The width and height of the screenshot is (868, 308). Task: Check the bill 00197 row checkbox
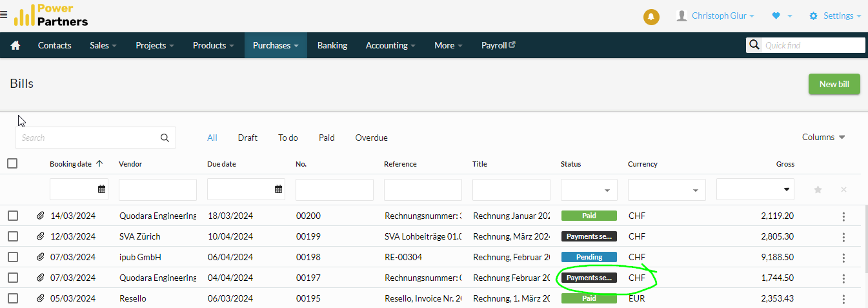[x=13, y=278]
